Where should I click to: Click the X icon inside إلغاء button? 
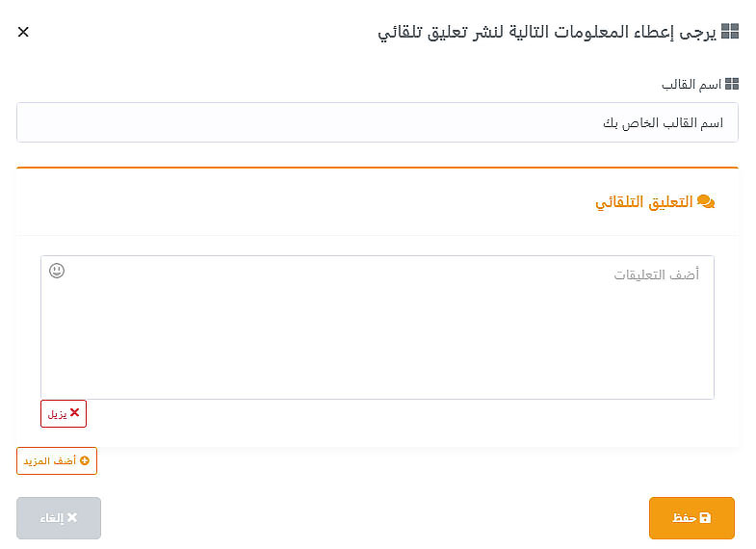click(71, 518)
